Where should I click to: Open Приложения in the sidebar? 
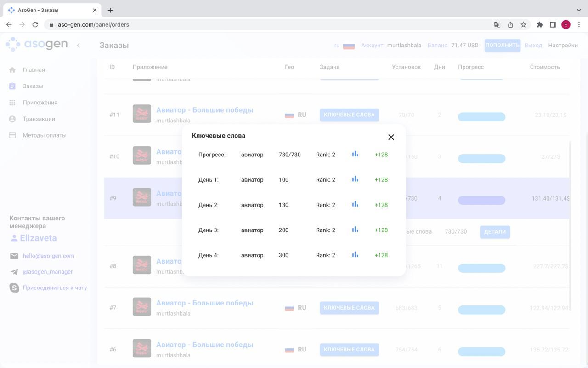pyautogui.click(x=40, y=103)
